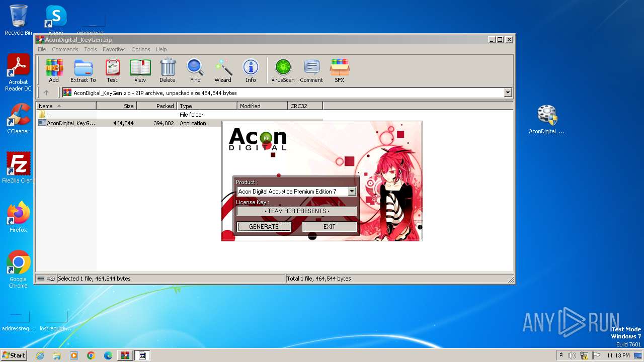Open the Recycle Bin desktop icon
This screenshot has height=362, width=644.
(18, 20)
